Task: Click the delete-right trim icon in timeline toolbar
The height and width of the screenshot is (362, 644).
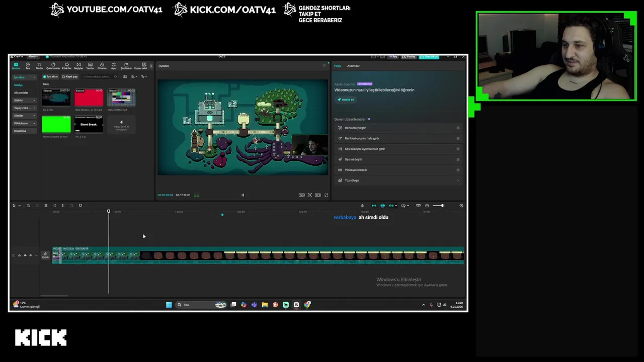Action: tap(63, 206)
